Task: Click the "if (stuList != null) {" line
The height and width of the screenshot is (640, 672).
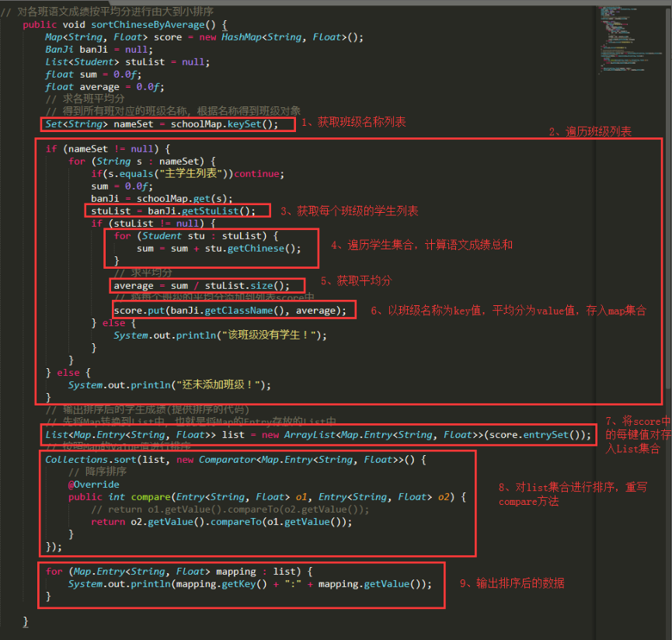Action: click(x=153, y=224)
